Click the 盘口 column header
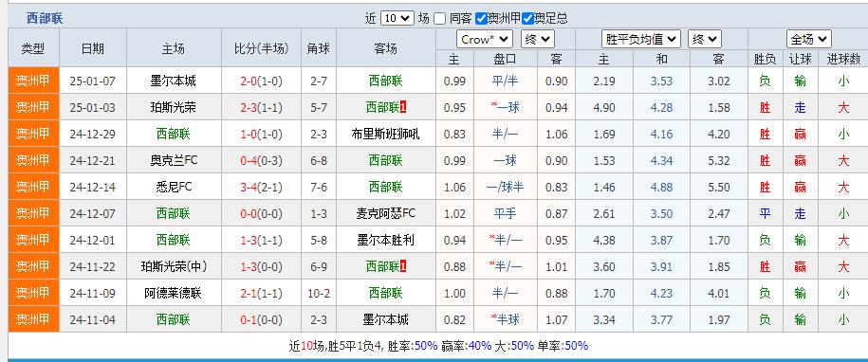 (x=505, y=59)
